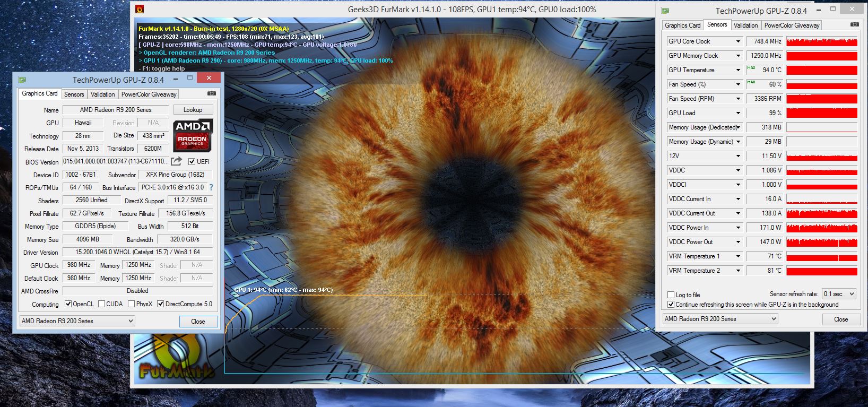Screen dimensions: 868x407
Task: Open the VDDC Power Out dropdown
Action: [737, 242]
